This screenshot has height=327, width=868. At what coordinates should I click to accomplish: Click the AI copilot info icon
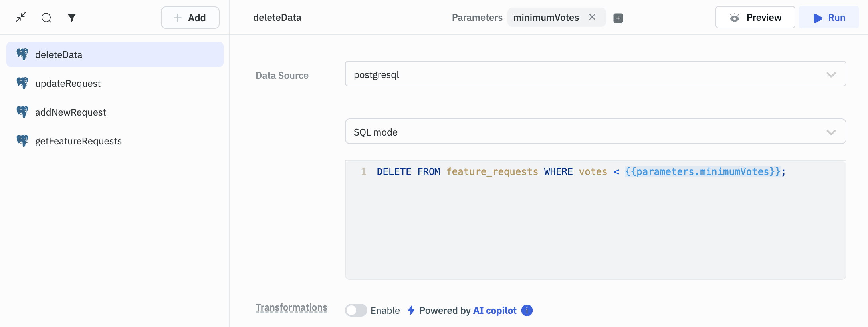527,310
